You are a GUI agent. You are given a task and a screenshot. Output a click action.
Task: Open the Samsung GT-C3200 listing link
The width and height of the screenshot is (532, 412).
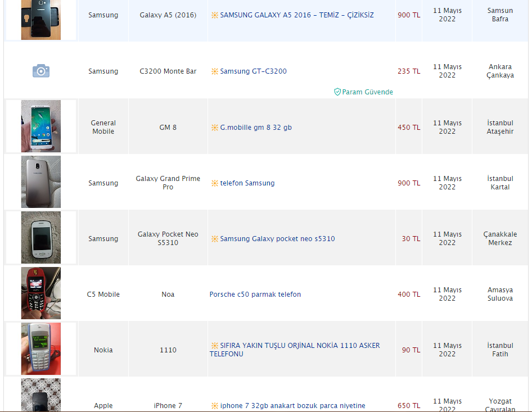254,71
